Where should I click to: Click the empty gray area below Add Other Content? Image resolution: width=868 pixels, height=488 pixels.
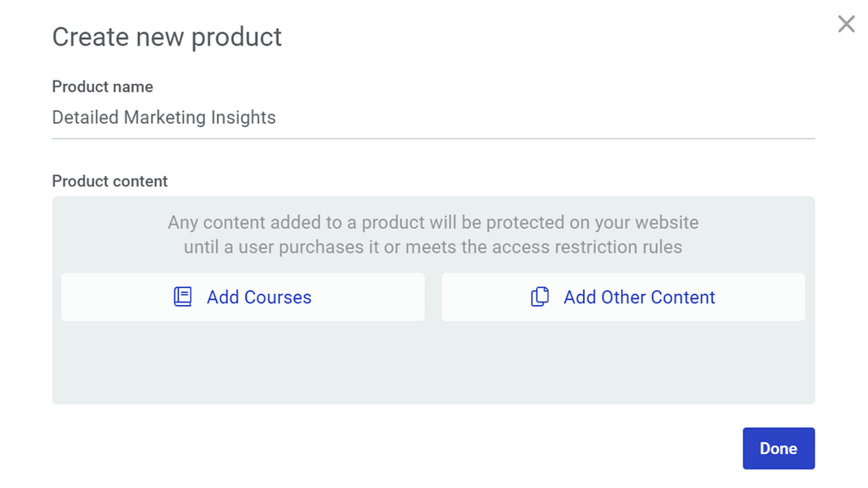(623, 363)
